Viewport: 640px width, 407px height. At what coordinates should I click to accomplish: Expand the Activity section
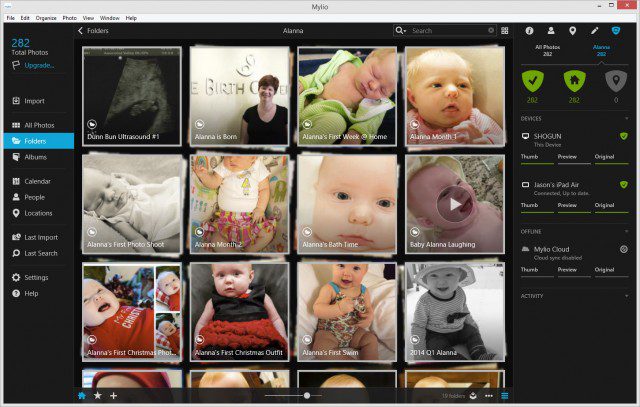pyautogui.click(x=627, y=296)
